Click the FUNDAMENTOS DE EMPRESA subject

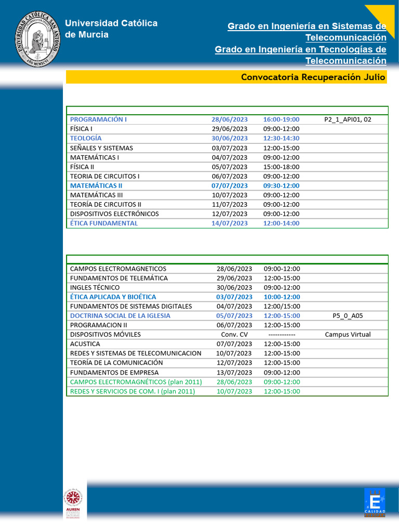coord(114,373)
